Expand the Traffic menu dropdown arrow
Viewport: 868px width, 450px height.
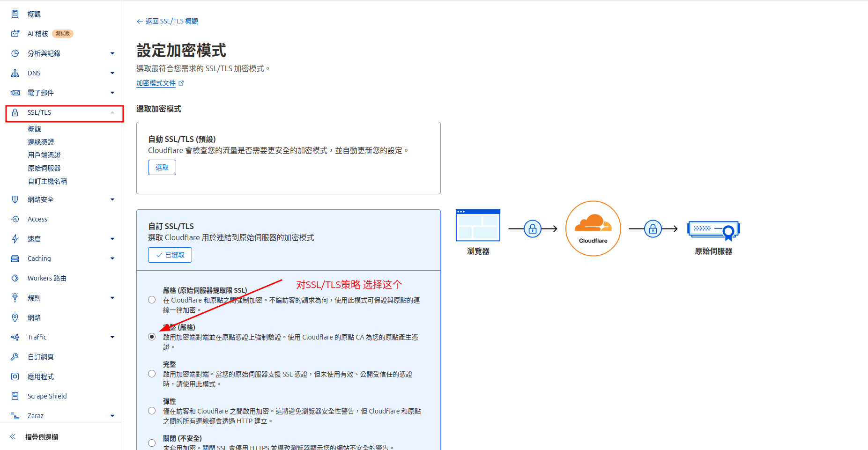pyautogui.click(x=112, y=337)
